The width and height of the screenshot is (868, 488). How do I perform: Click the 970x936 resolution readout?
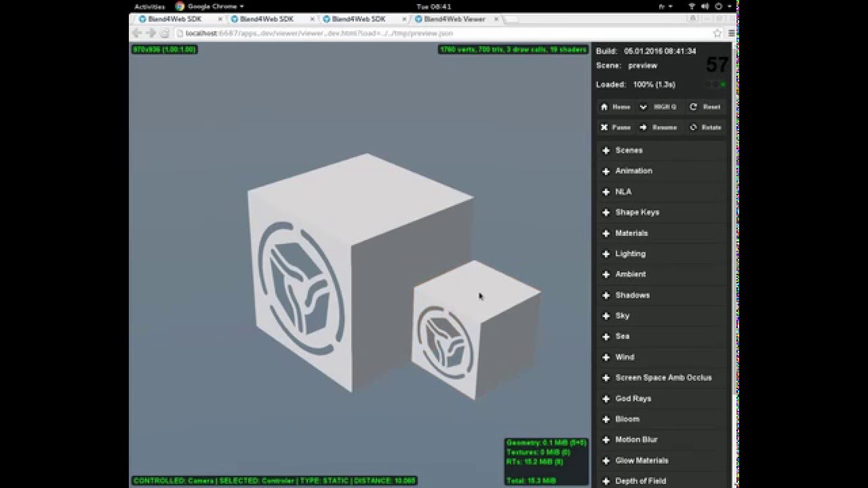[165, 49]
